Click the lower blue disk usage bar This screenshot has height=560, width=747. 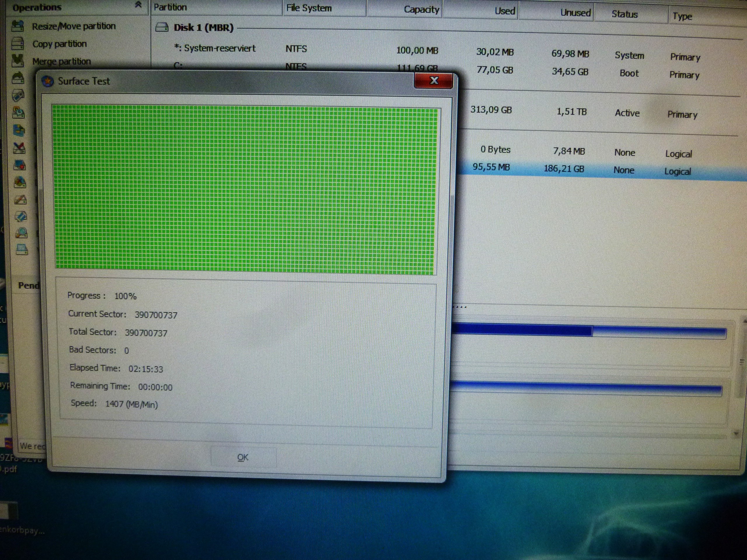point(587,388)
